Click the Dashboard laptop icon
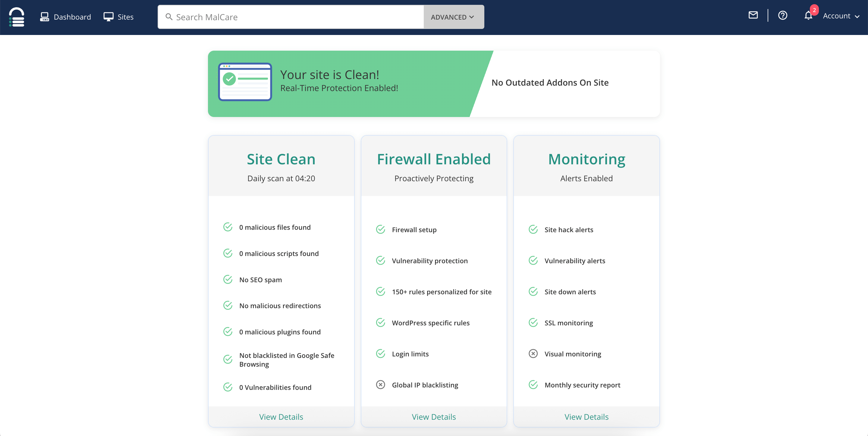 (45, 17)
